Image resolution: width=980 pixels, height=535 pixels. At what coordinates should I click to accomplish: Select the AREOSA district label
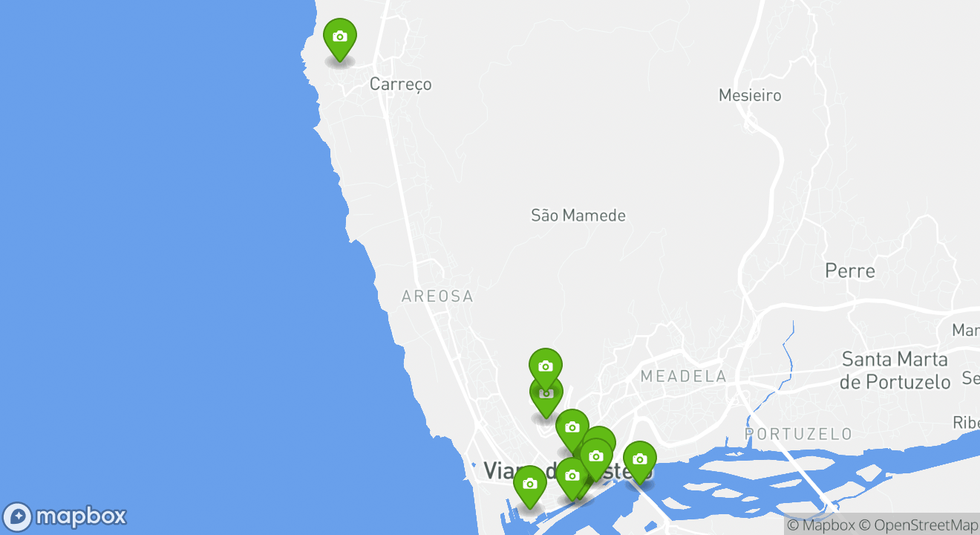pos(437,296)
